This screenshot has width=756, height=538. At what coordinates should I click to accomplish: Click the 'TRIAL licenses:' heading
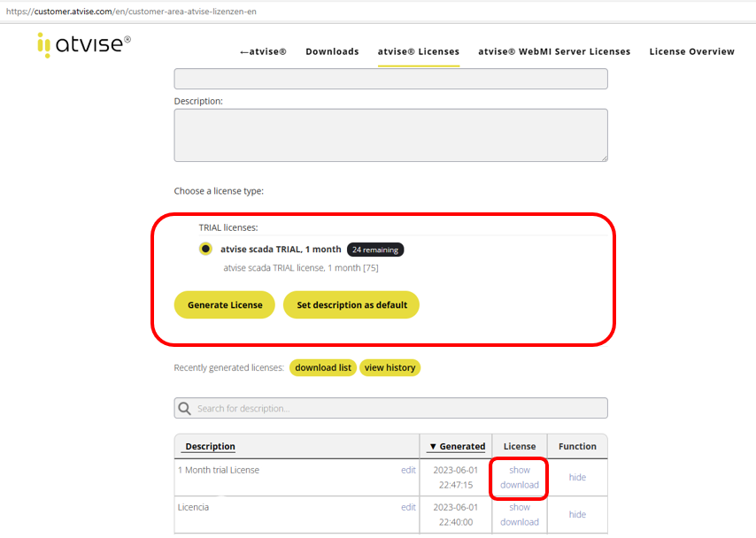(x=228, y=227)
